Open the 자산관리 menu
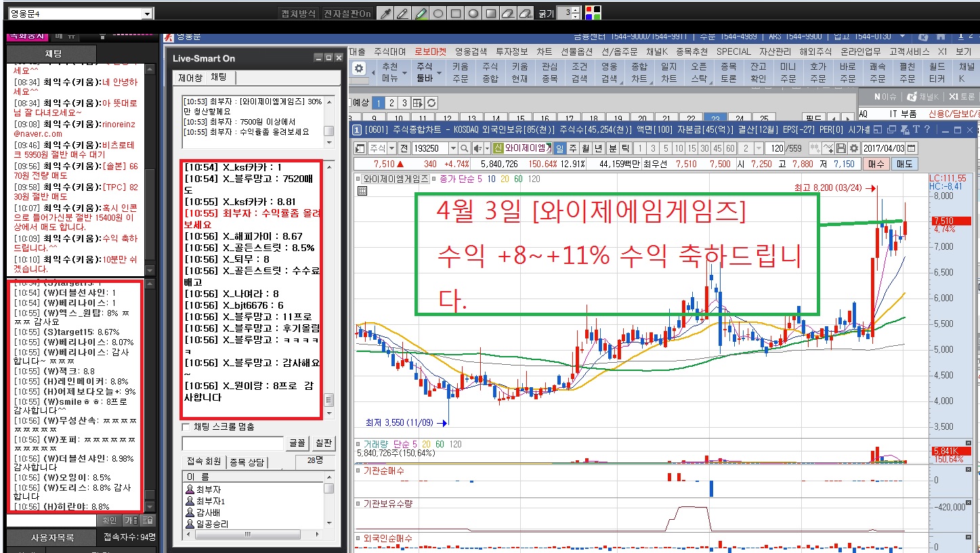980x553 pixels. 775,51
